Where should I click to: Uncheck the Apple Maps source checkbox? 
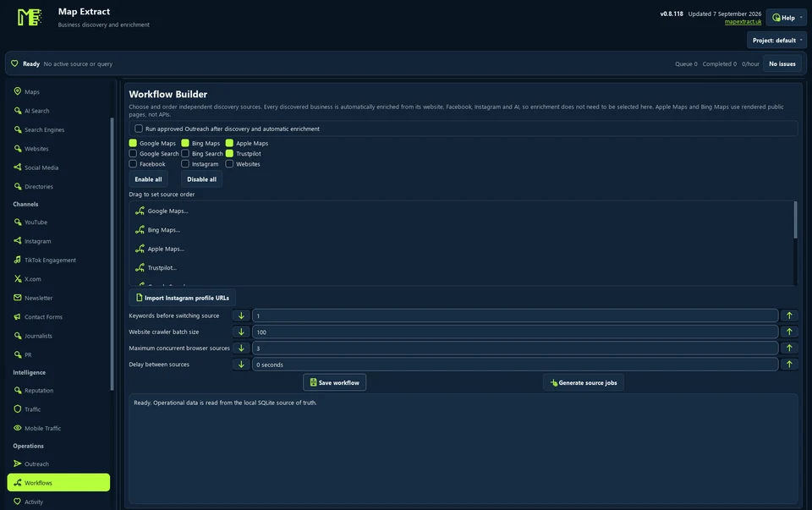(x=229, y=143)
